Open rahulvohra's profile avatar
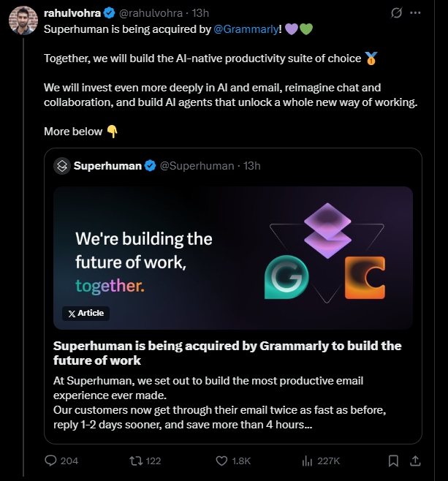 point(23,21)
